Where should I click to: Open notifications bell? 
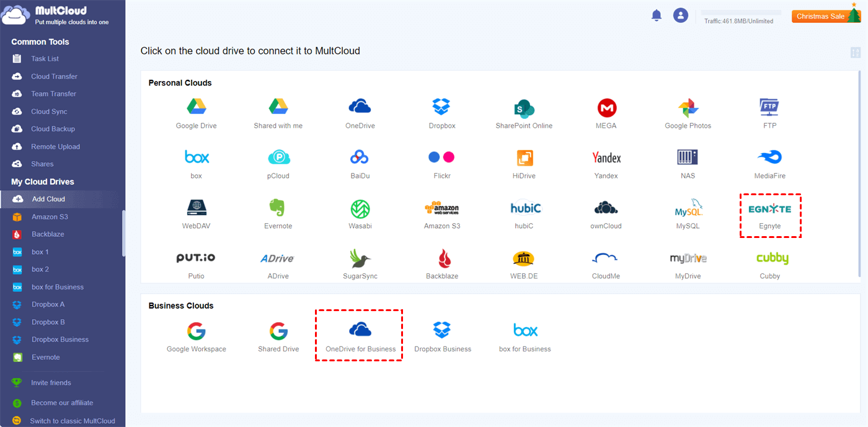tap(657, 15)
